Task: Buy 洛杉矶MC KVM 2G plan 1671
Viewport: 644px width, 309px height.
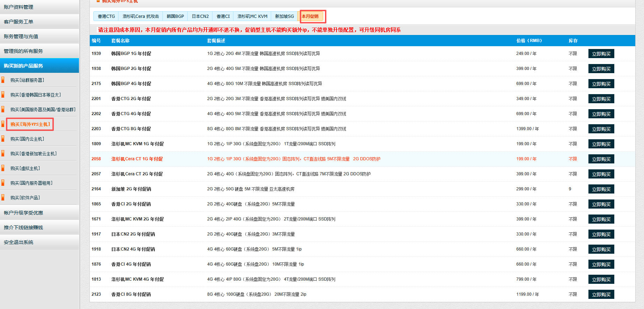Action: [601, 219]
